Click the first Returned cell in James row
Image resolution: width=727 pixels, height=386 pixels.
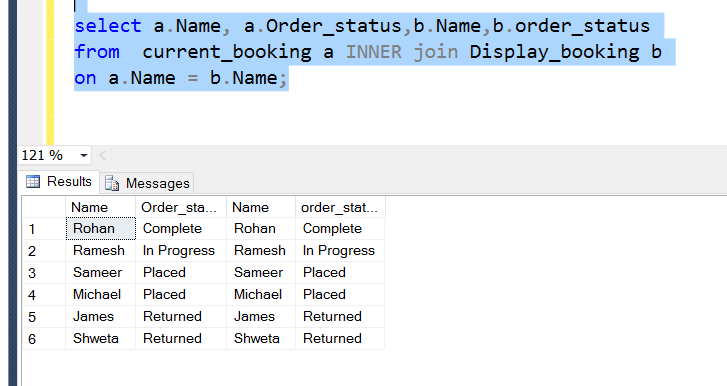(x=181, y=316)
